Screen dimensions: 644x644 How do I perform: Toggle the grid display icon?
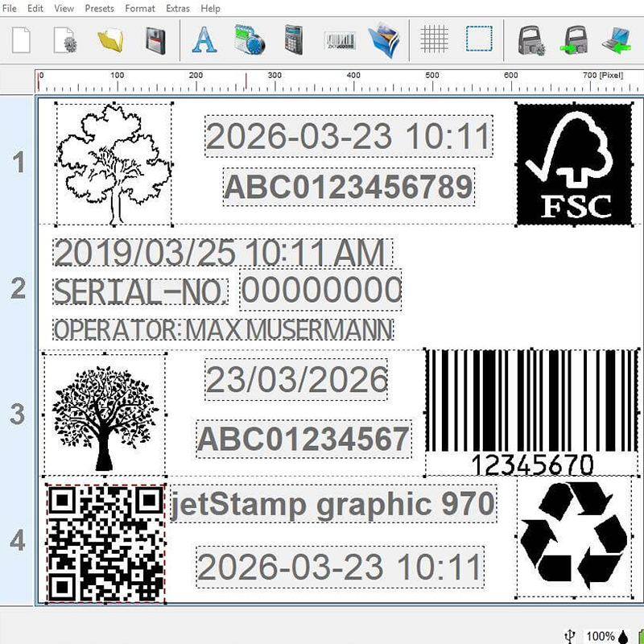(x=435, y=39)
